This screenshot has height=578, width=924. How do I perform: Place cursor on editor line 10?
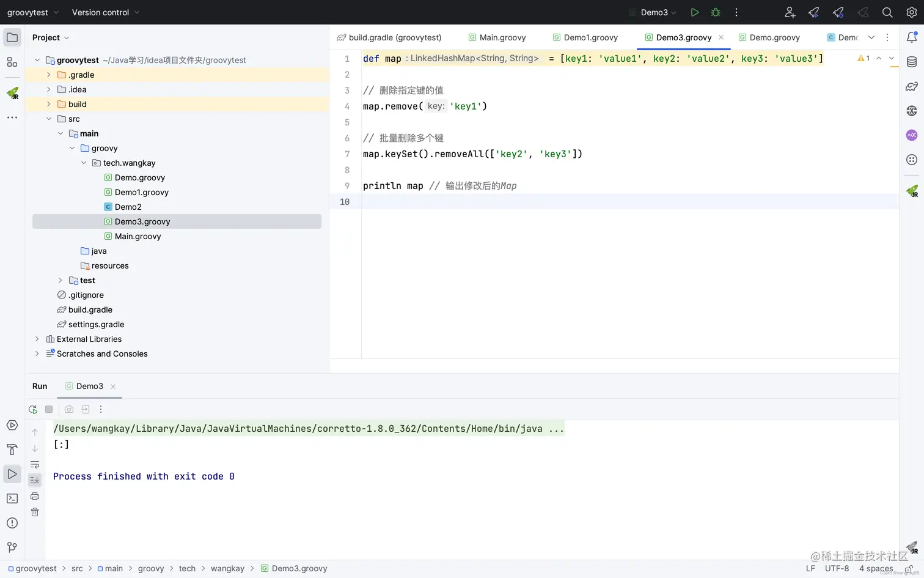click(629, 202)
